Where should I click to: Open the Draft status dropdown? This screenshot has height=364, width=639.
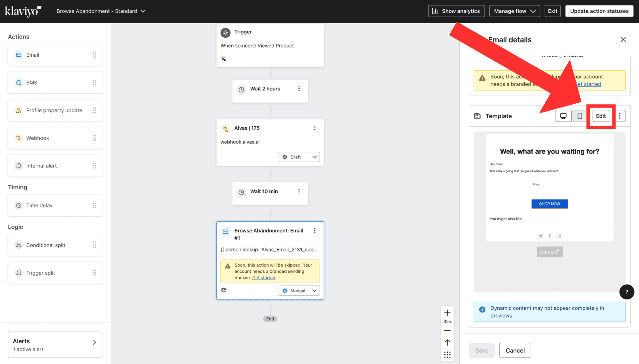tap(299, 157)
